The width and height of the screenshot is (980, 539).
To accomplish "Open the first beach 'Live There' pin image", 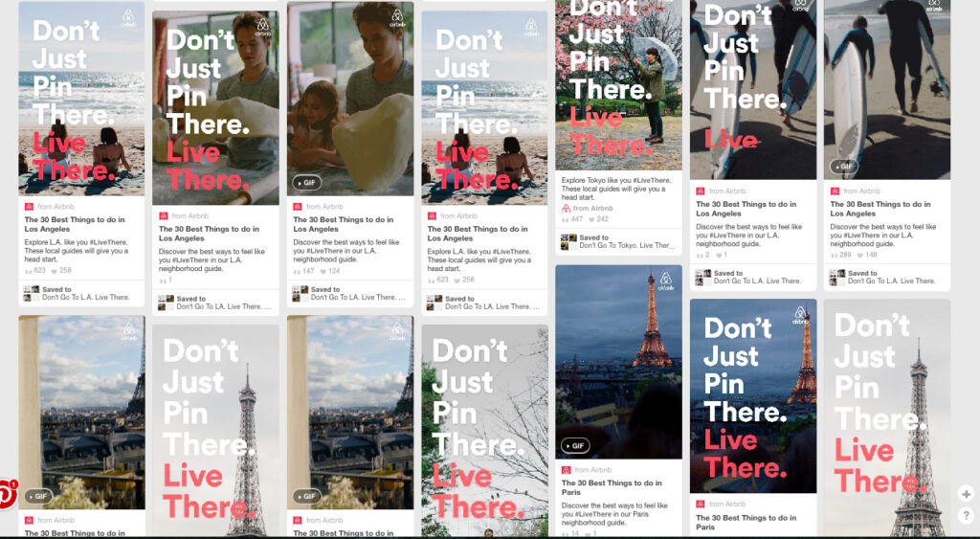I will [81, 99].
